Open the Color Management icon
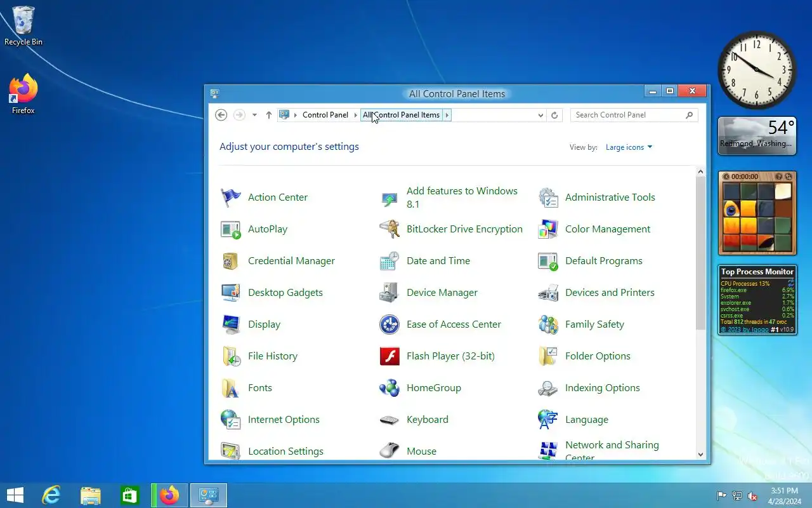The width and height of the screenshot is (812, 508). tap(548, 229)
